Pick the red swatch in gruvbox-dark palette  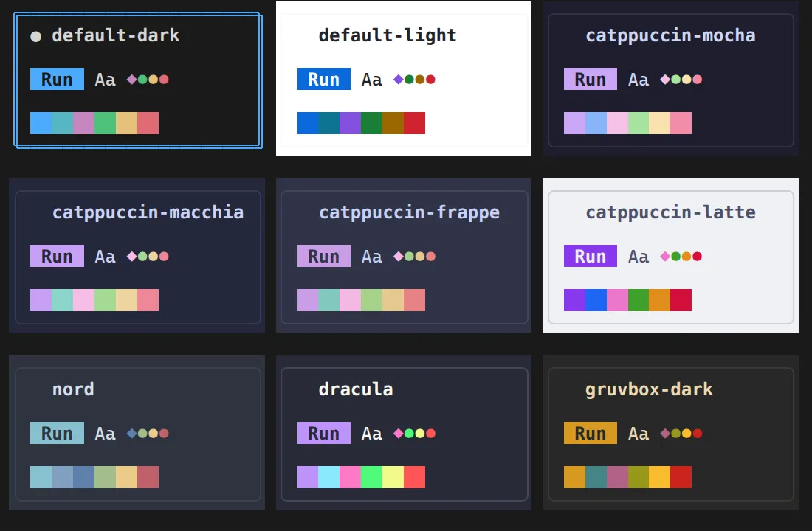[x=681, y=477]
